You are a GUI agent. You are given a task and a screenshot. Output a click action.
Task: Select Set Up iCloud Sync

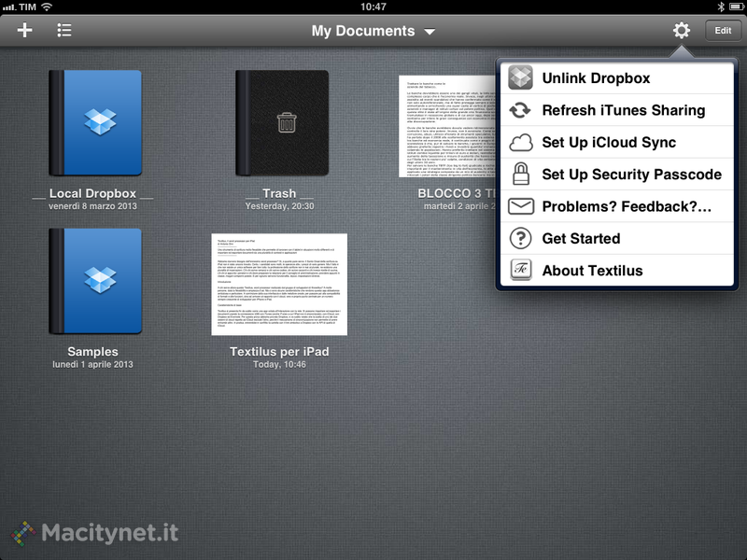pyautogui.click(x=616, y=143)
